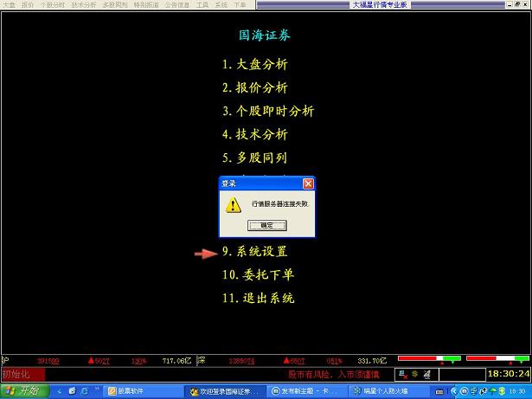
Task: Switch to the 瑞星个人防火墙 taskbar window
Action: pos(388,391)
